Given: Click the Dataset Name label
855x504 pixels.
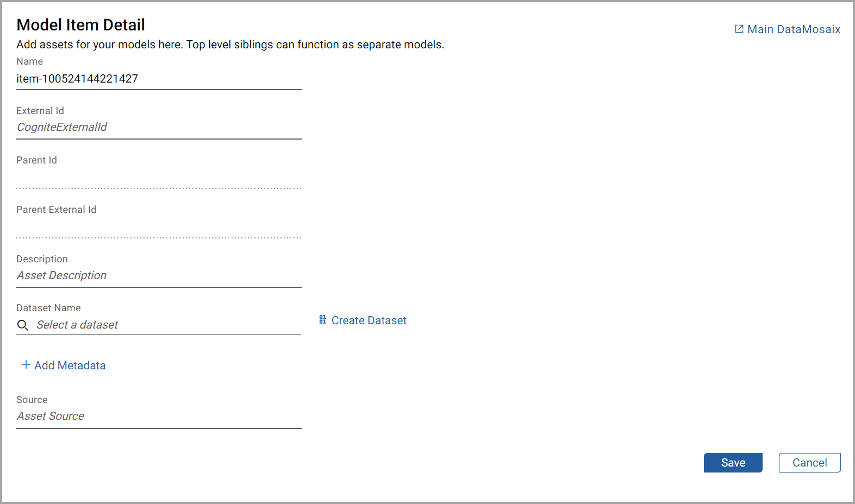Looking at the screenshot, I should tap(48, 308).
